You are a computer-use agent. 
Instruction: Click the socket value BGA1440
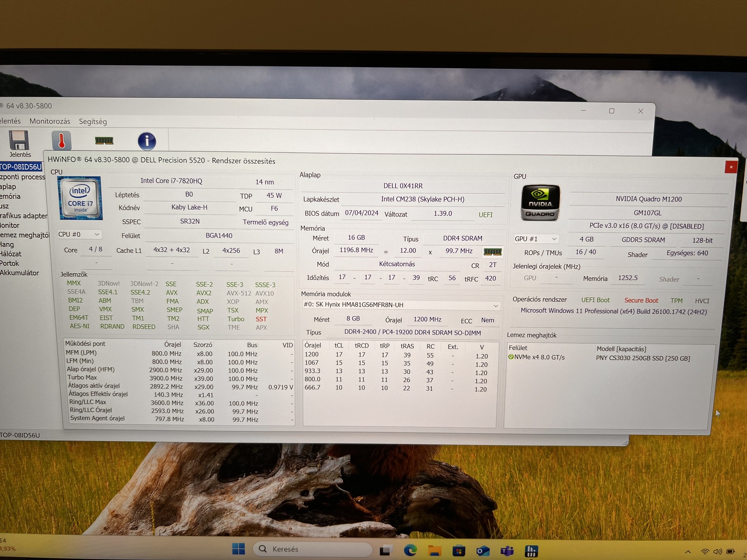[219, 235]
